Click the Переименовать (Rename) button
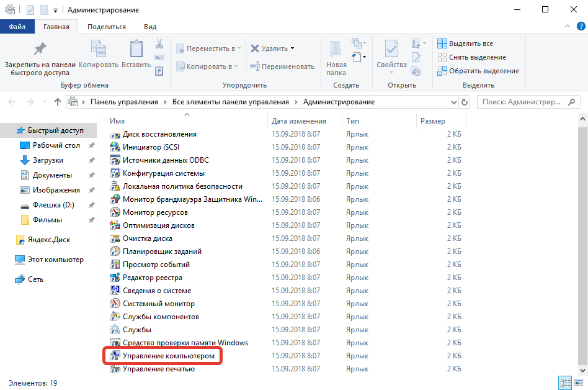This screenshot has width=588, height=390. click(282, 66)
